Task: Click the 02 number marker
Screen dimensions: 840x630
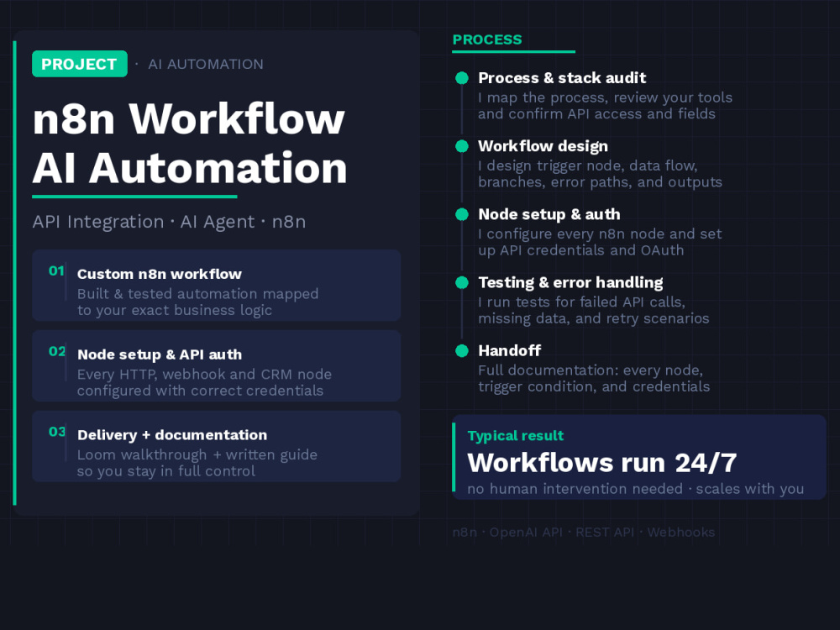Action: (x=57, y=351)
